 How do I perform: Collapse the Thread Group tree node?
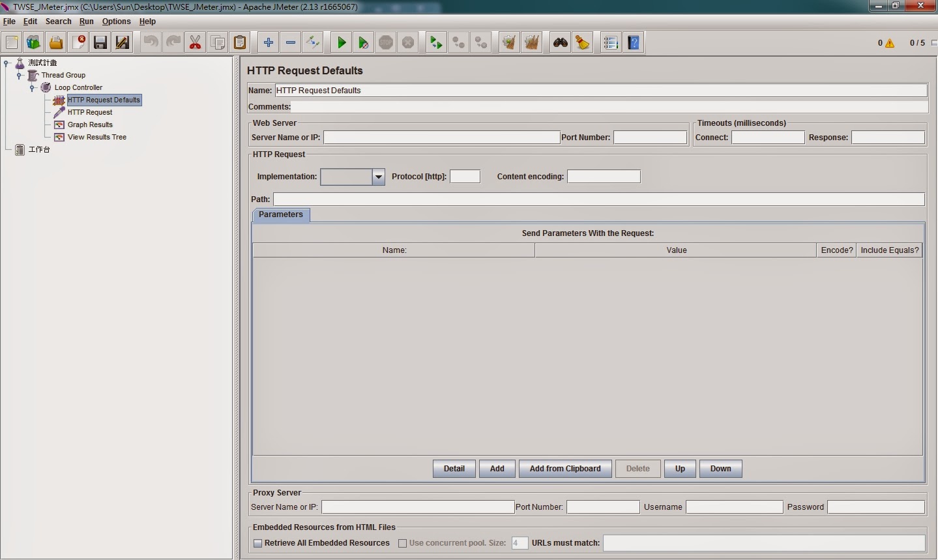[20, 76]
